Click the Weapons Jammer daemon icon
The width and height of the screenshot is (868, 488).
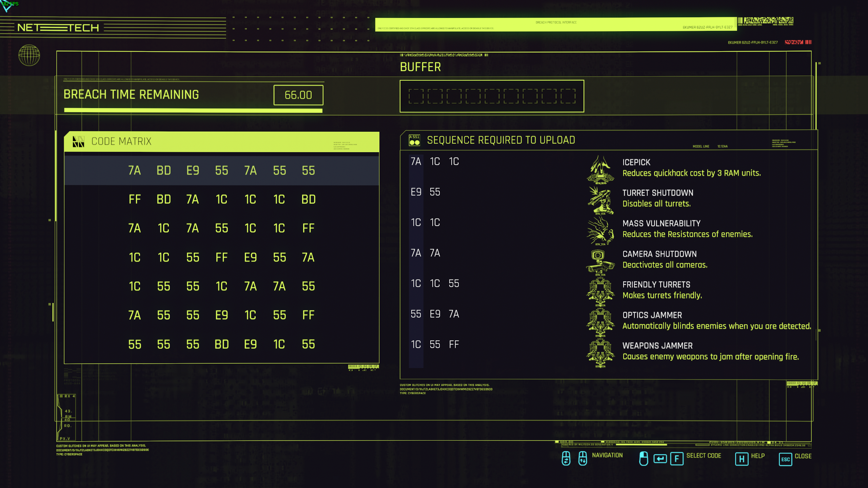[x=600, y=353]
